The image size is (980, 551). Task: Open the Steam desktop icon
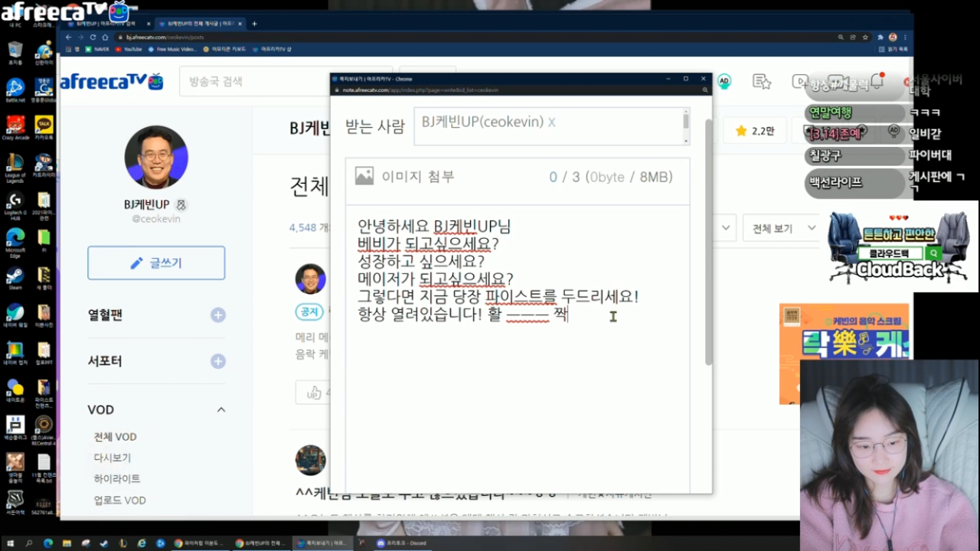click(x=15, y=279)
